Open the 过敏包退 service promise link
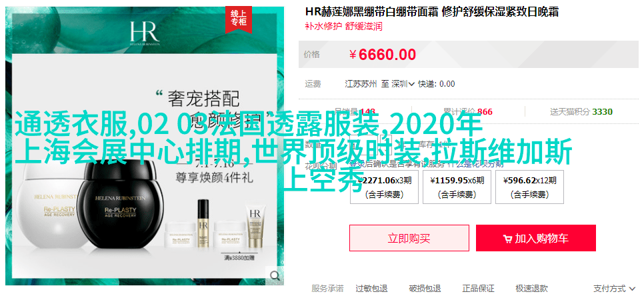 [x=371, y=289]
